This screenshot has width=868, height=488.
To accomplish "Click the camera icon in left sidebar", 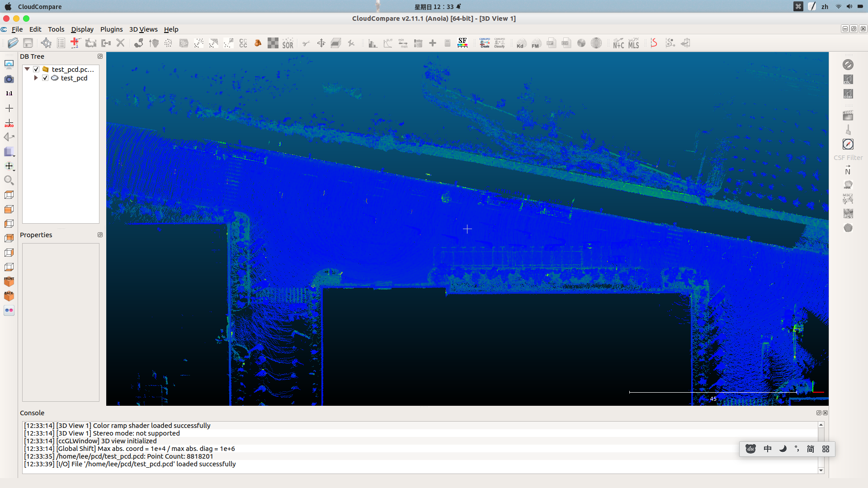I will 9,79.
